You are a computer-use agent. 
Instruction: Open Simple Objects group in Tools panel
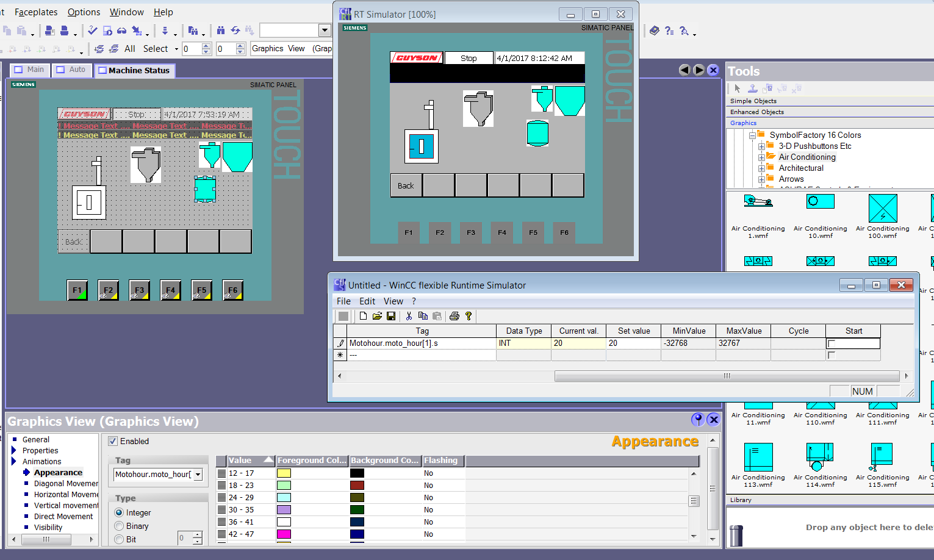pyautogui.click(x=753, y=101)
